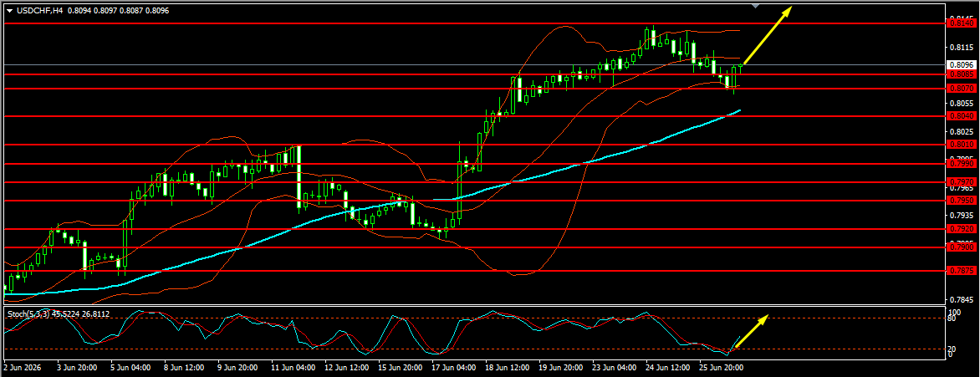The width and height of the screenshot is (980, 377).
Task: Select the red price label 0.7920
Action: pos(961,229)
